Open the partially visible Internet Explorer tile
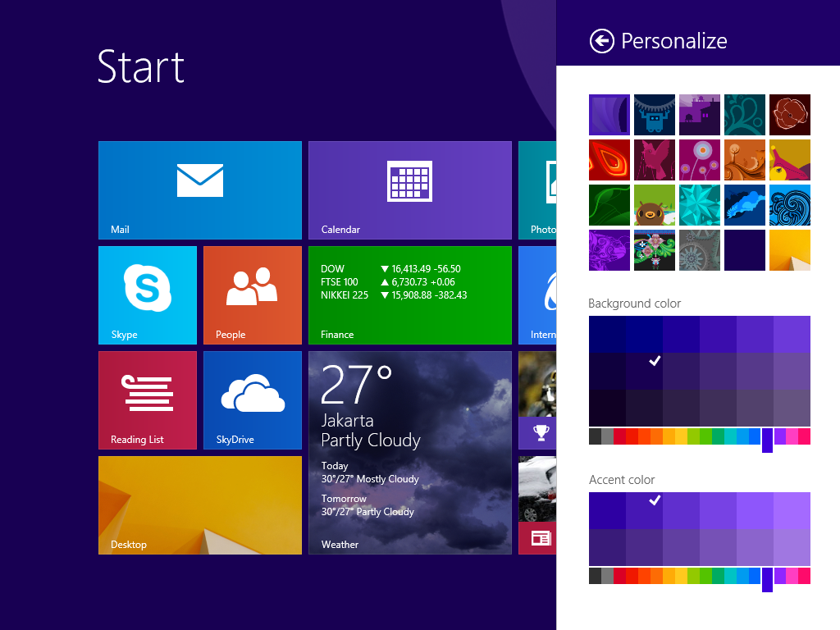Screen dimensions: 840x630 [537, 295]
